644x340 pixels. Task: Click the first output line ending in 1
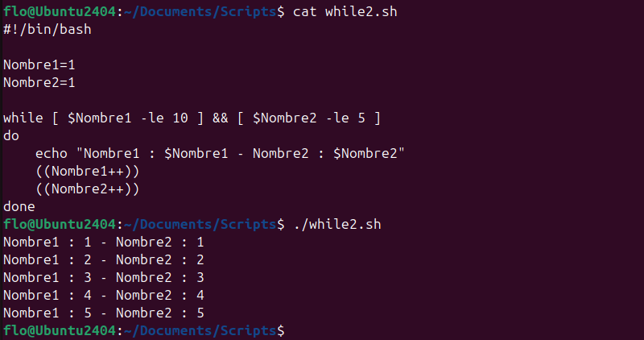104,242
